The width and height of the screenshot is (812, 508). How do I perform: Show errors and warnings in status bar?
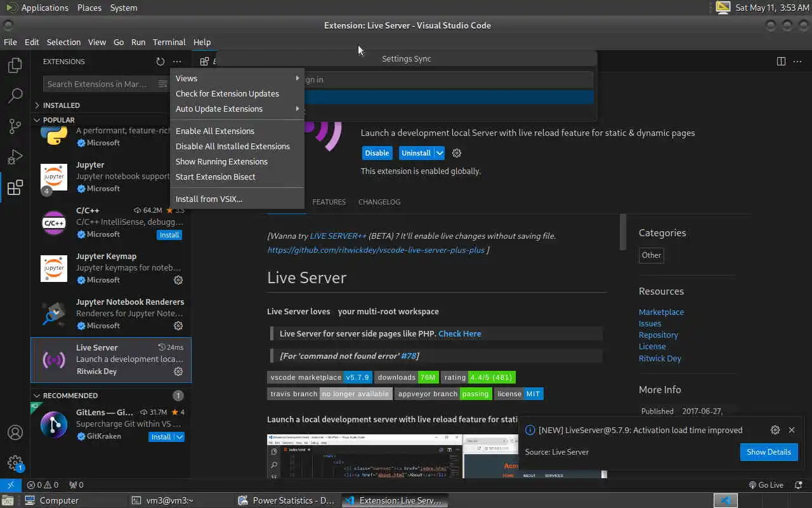(43, 485)
